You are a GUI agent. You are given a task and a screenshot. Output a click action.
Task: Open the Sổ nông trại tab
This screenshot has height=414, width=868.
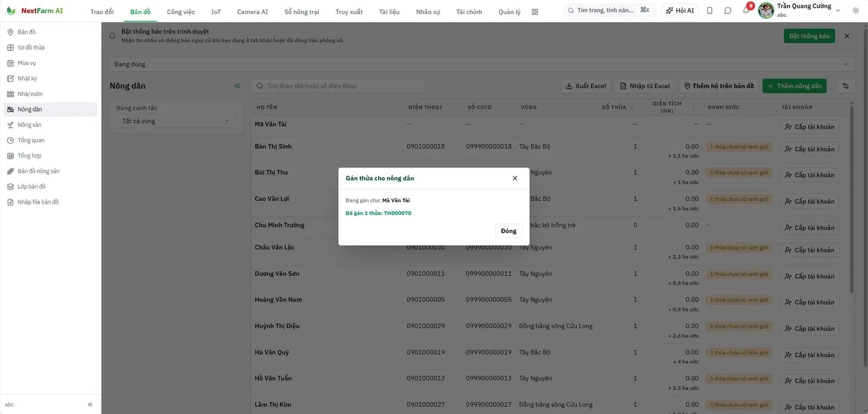302,12
